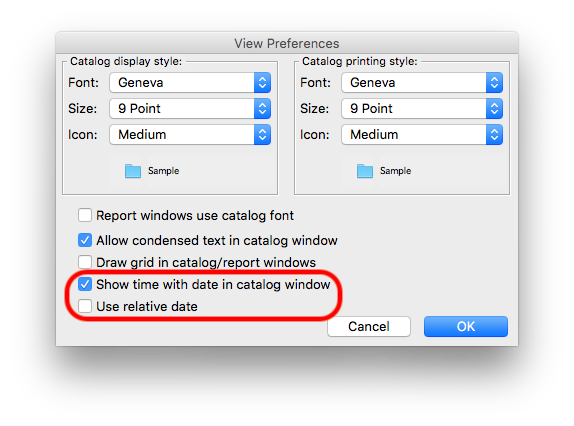Click the Sample label in display preview
This screenshot has height=426, width=574.
[x=164, y=171]
